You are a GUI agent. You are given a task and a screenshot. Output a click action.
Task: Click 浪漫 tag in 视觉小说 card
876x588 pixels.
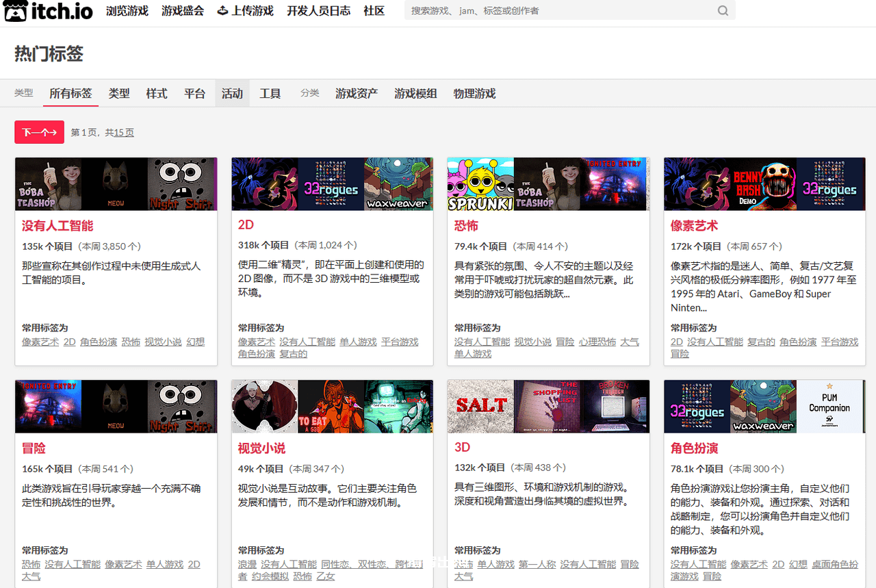(x=247, y=564)
